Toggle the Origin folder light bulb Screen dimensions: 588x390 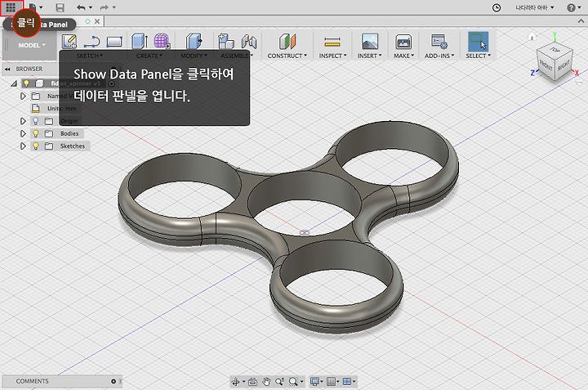(x=36, y=121)
